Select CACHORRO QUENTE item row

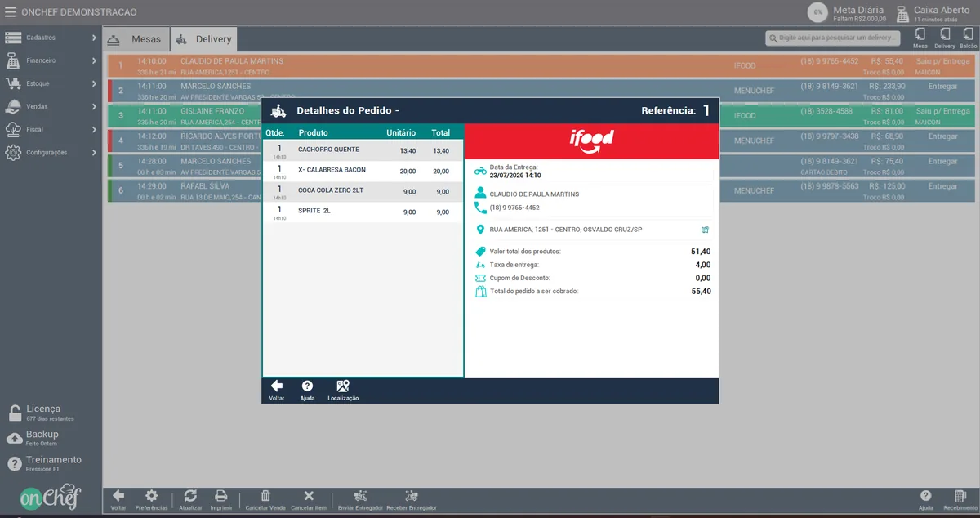363,151
